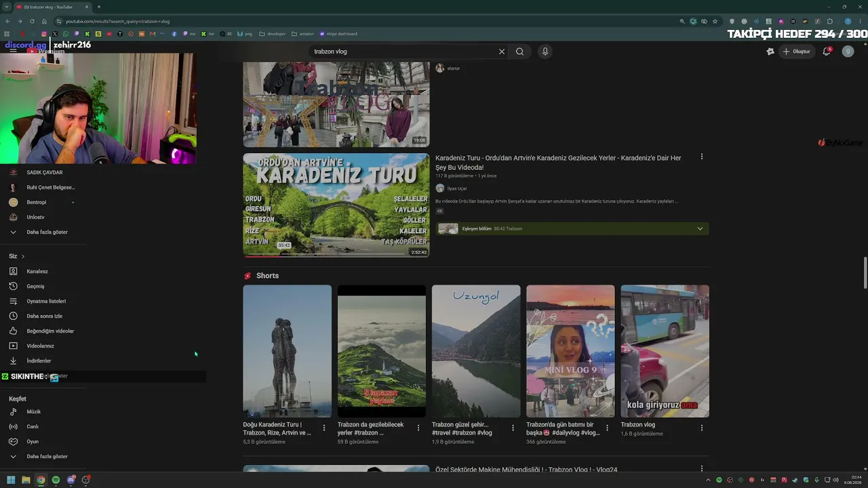
Task: Open the Bentropi subscription channel
Action: tap(37, 202)
